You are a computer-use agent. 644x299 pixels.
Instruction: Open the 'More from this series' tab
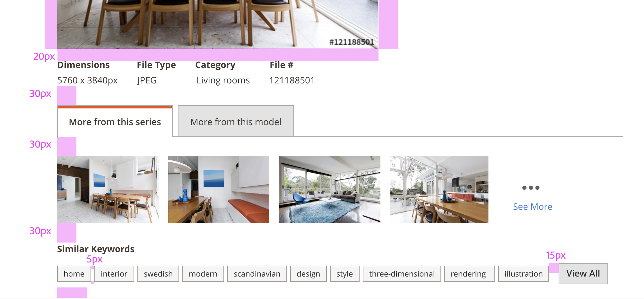tap(115, 121)
